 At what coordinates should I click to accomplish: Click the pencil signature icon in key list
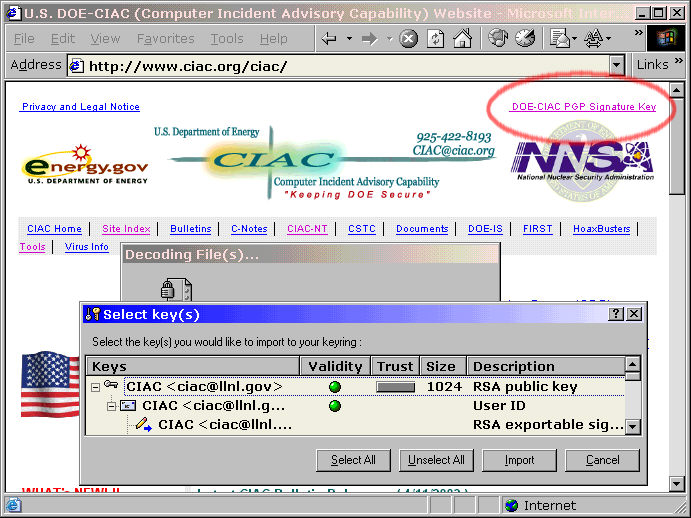coord(144,425)
